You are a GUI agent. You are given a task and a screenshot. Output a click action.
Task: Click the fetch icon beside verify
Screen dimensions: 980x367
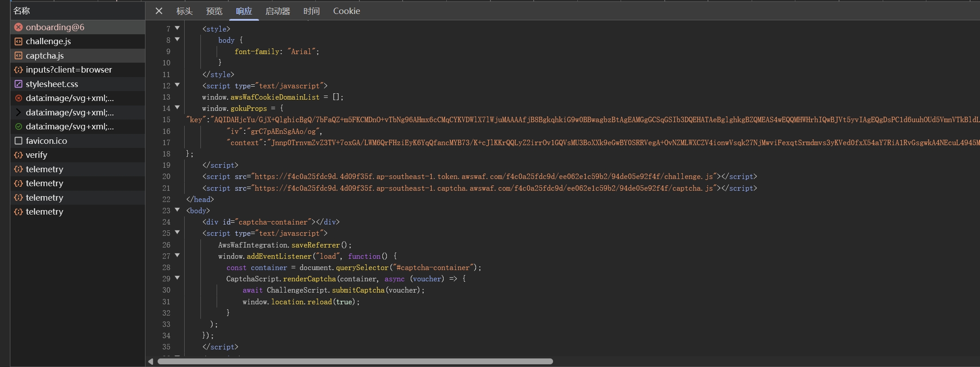[x=18, y=155]
